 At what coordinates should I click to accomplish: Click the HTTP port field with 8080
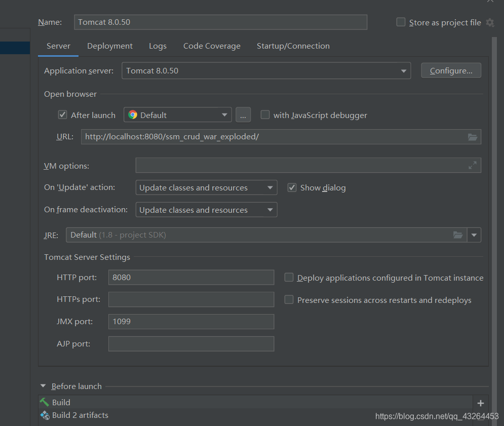coord(191,277)
